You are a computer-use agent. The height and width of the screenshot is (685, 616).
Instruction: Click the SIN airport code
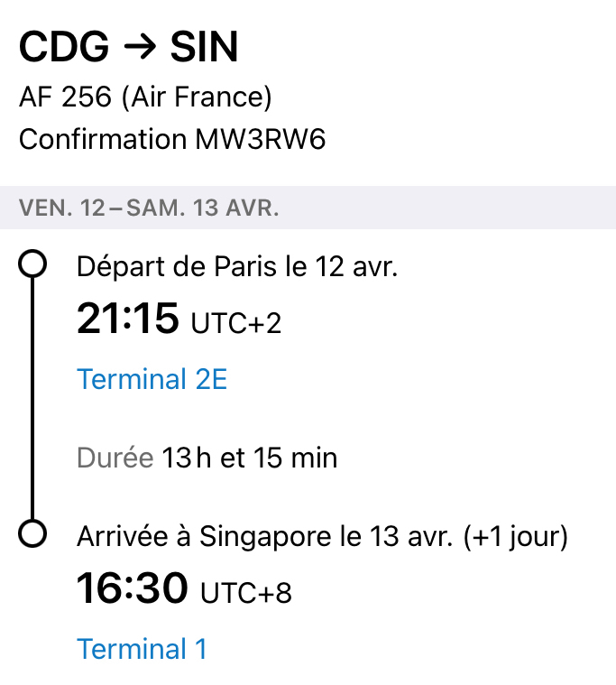204,48
